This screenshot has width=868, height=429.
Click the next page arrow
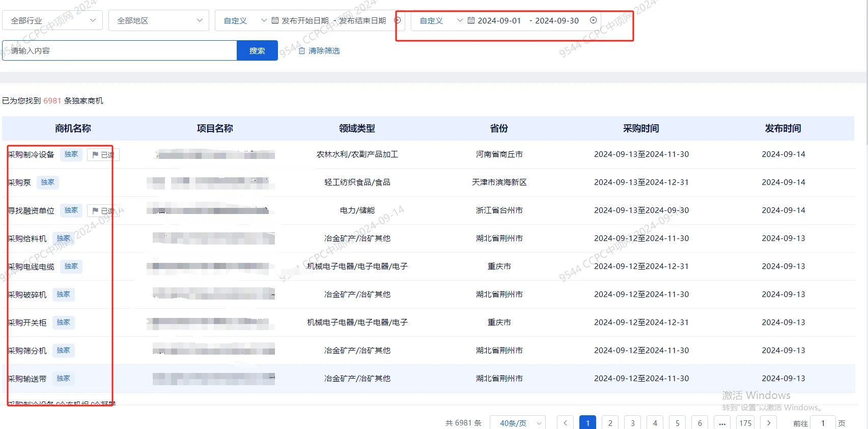[768, 423]
